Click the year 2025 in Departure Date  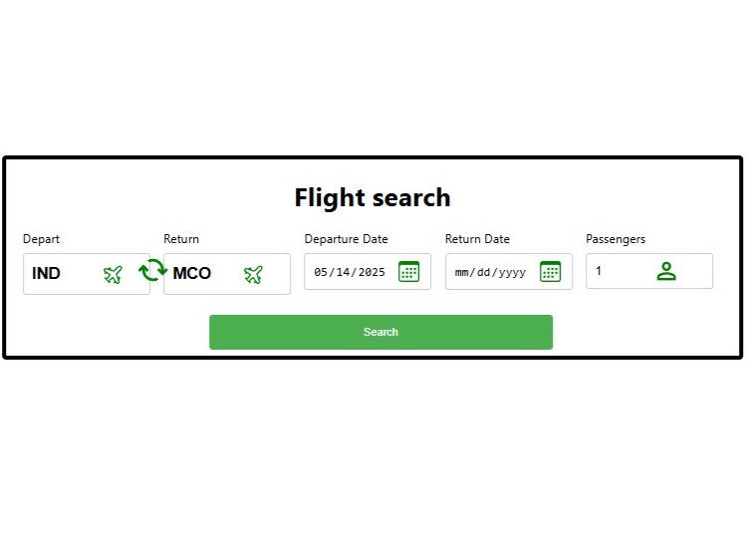[x=372, y=272]
